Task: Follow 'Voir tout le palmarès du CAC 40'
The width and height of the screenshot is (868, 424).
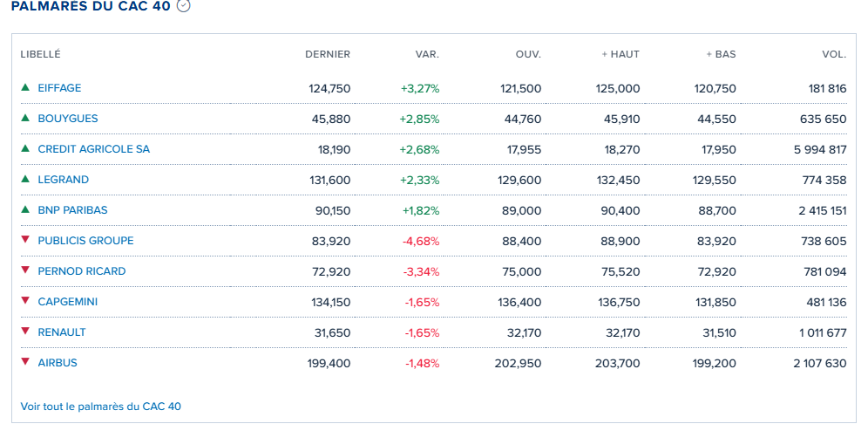Action: [100, 407]
